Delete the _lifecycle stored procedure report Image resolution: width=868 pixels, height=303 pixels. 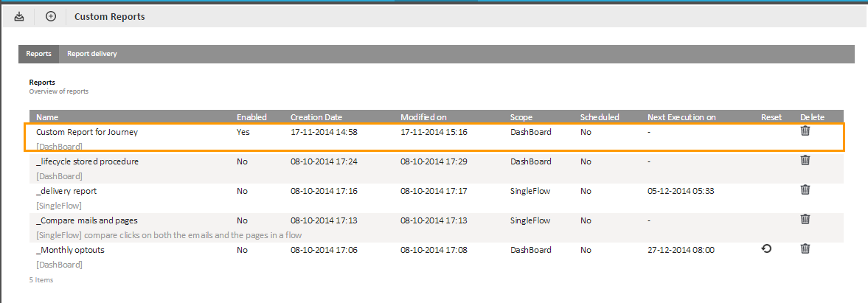(x=805, y=161)
